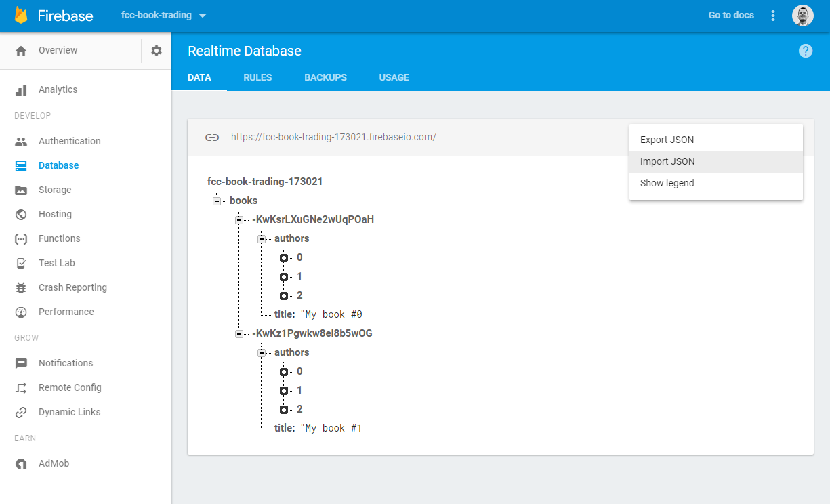This screenshot has width=830, height=504.
Task: Expand author 1 under My book #0
Action: tap(284, 277)
